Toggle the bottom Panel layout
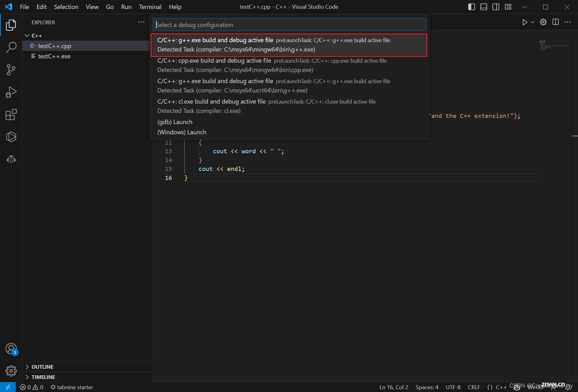578x392 pixels. pyautogui.click(x=483, y=7)
